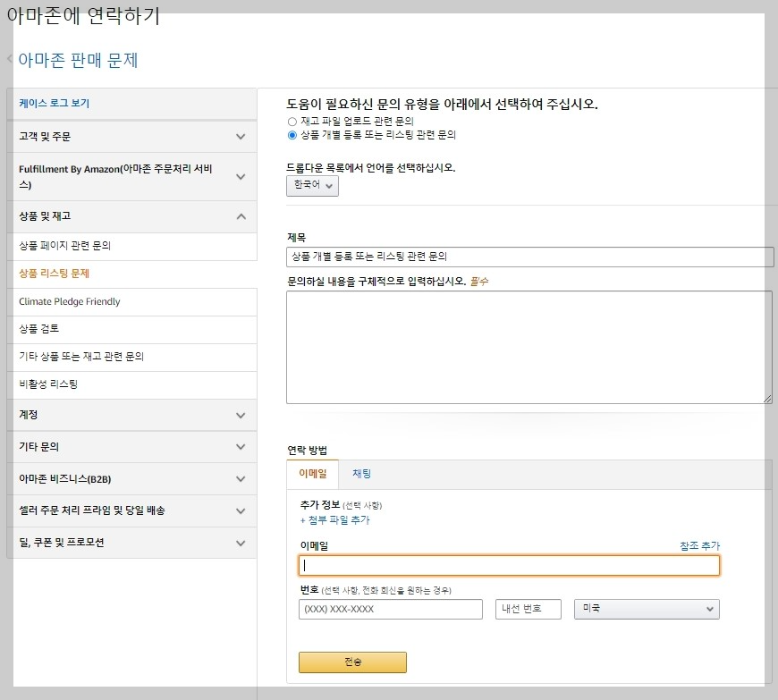Expand 딜, 쿠폰 및 프로모션 chevron
The width and height of the screenshot is (778, 700).
[241, 543]
